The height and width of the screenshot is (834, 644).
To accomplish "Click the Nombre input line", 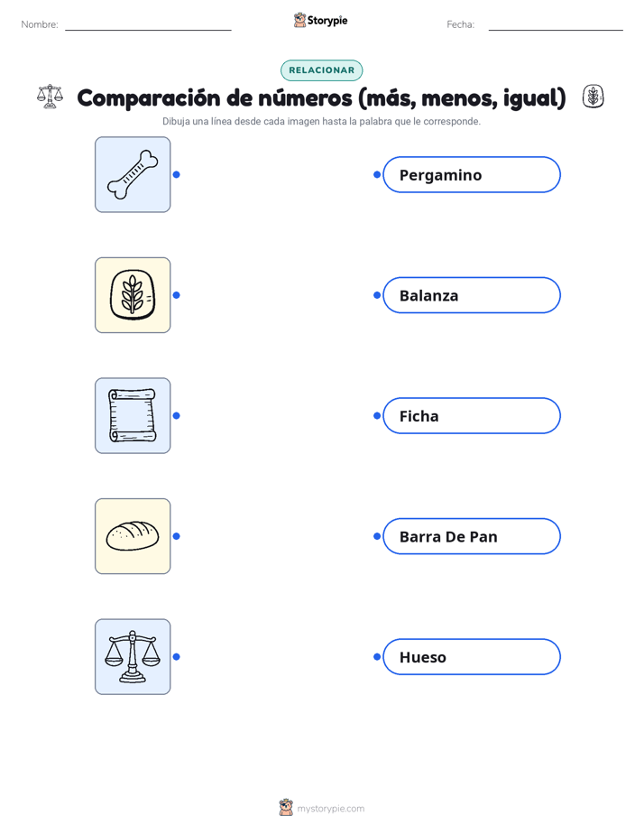I will pos(148,25).
